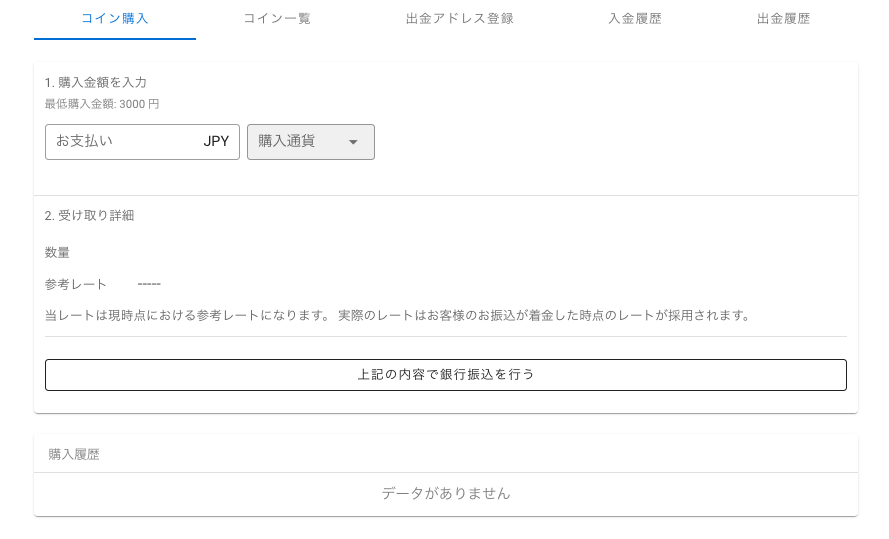The width and height of the screenshot is (889, 539).
Task: Go to the 出金アドレス登録 tab
Action: (x=460, y=19)
